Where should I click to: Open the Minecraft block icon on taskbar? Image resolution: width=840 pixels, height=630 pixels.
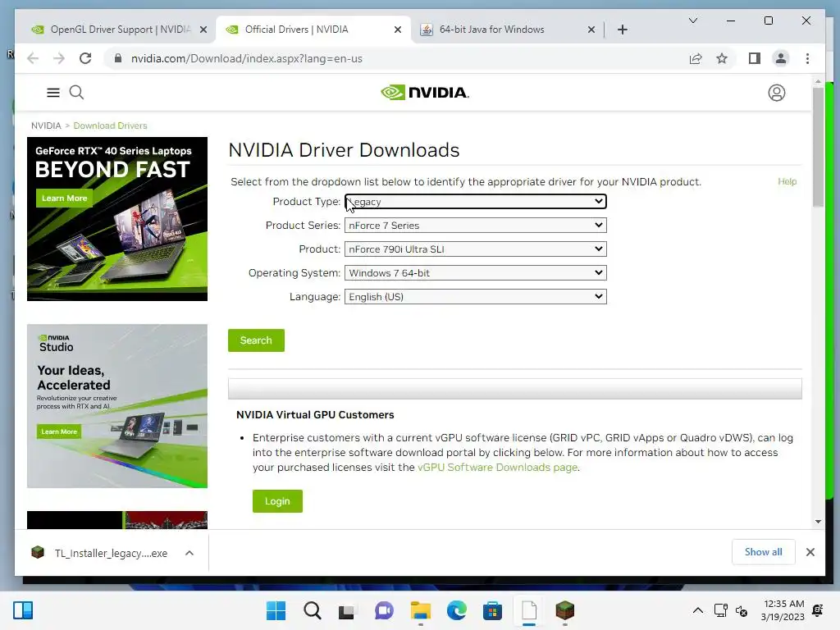point(564,610)
